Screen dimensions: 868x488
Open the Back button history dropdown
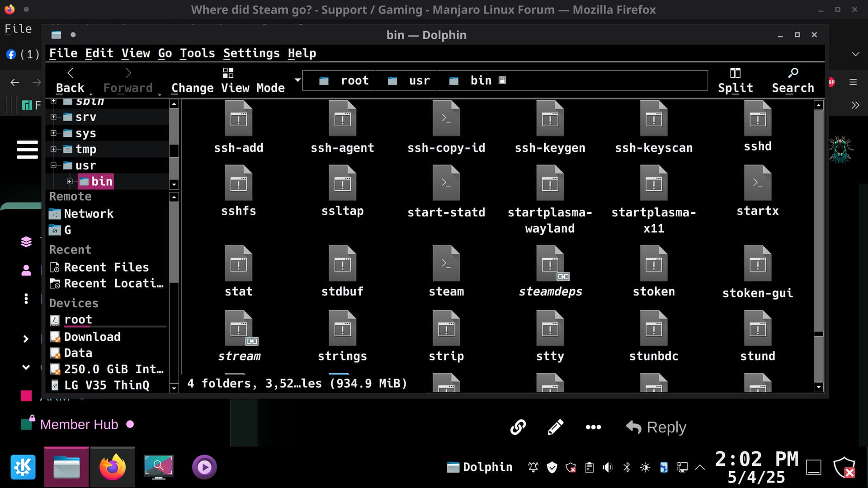click(90, 94)
